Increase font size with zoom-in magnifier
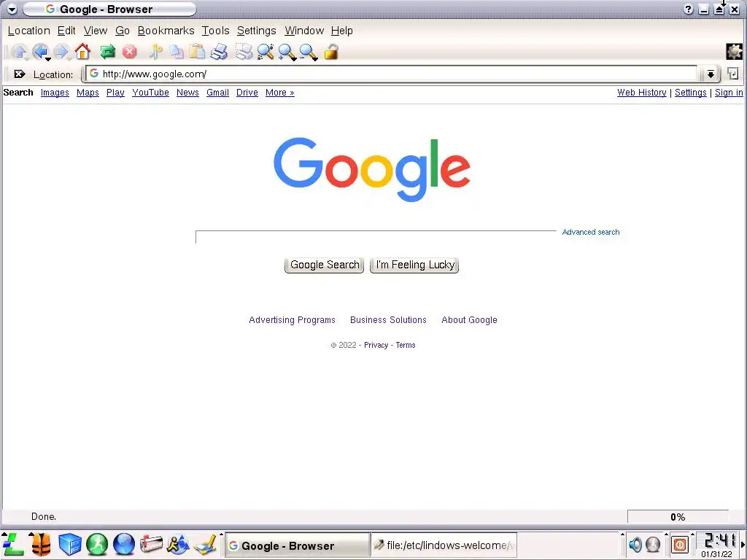Screen dimensions: 747x560 pos(286,52)
